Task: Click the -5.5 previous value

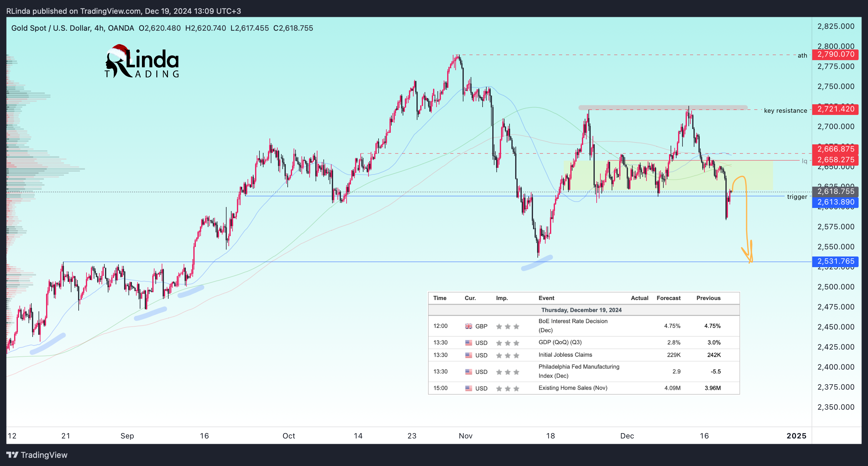Action: point(715,371)
